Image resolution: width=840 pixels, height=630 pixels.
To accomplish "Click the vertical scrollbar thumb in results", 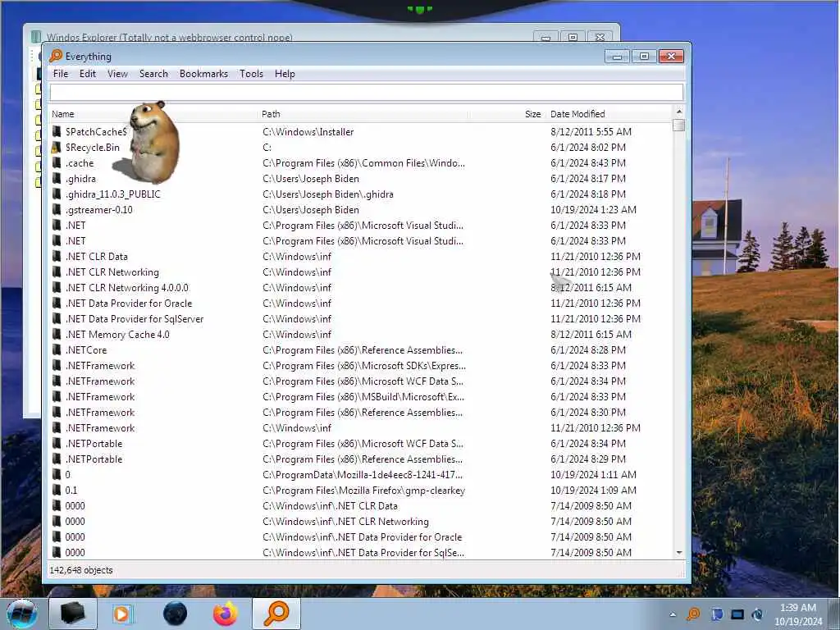I will pos(678,125).
